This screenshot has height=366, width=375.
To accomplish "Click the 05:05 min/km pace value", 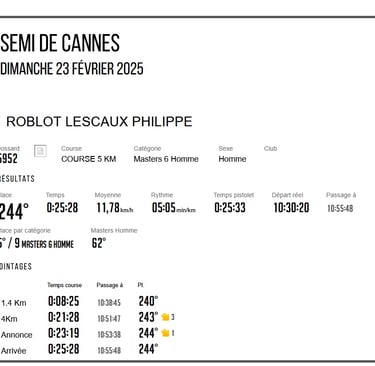I will point(174,208).
